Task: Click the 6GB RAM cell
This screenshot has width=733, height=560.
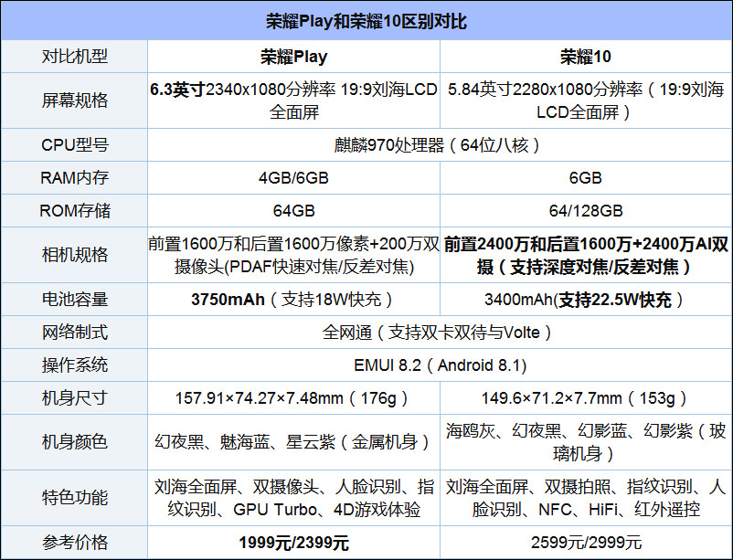Action: 586,177
